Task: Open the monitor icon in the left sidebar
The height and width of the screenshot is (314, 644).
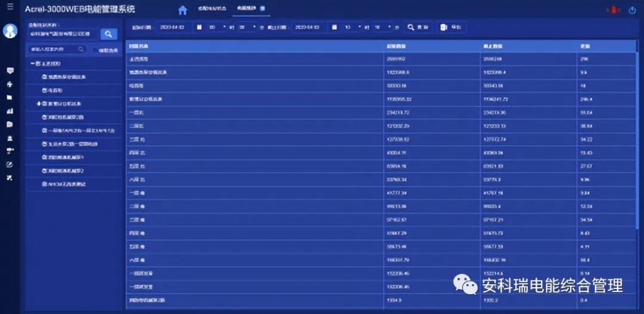Action: [x=10, y=70]
